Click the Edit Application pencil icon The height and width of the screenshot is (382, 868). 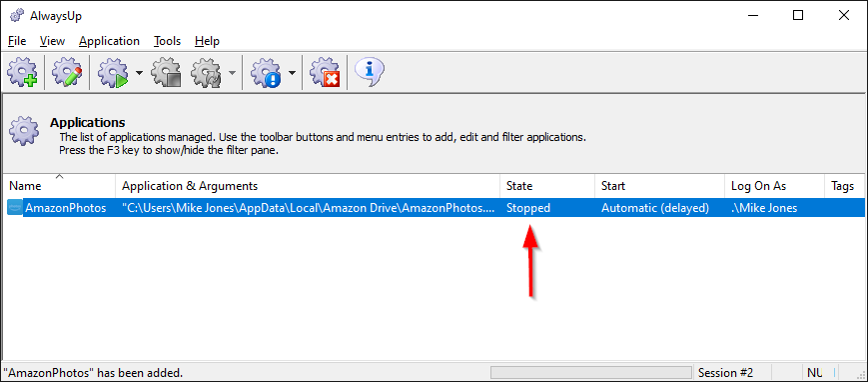click(x=67, y=72)
